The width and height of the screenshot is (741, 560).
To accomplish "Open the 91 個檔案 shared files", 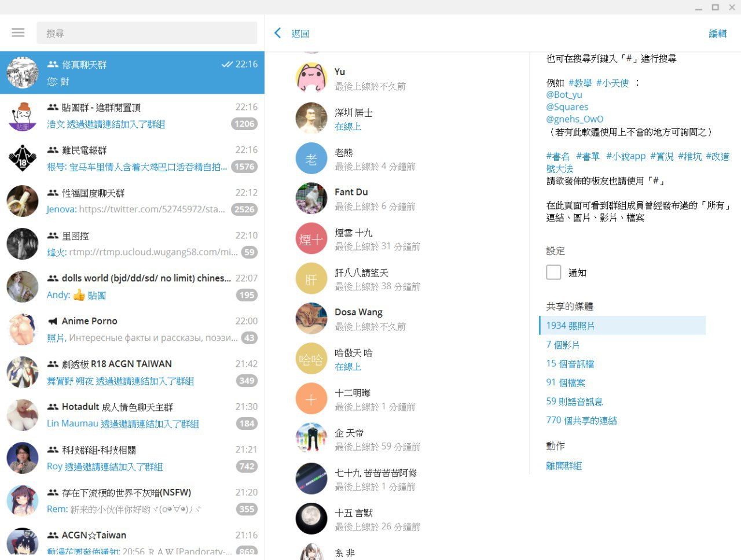I will click(x=566, y=382).
